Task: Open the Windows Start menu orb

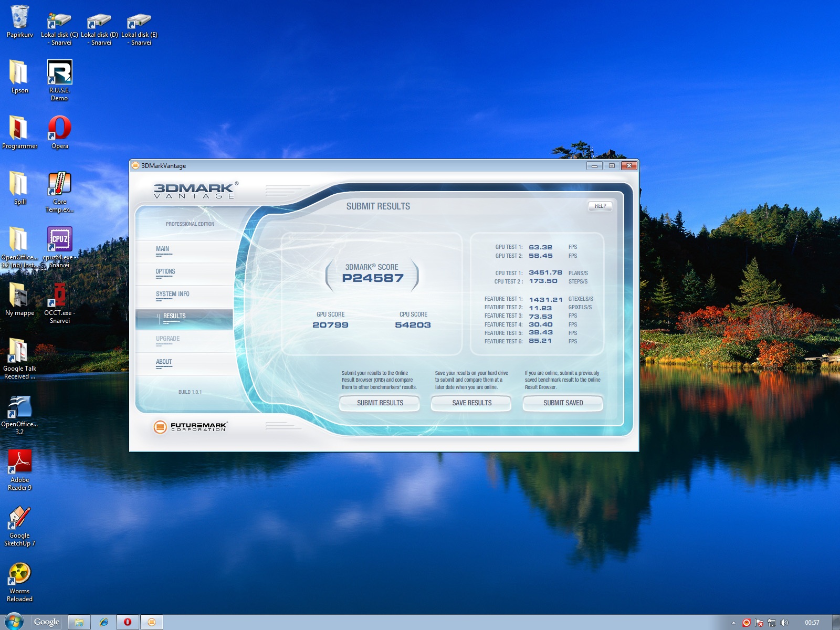Action: tap(14, 622)
